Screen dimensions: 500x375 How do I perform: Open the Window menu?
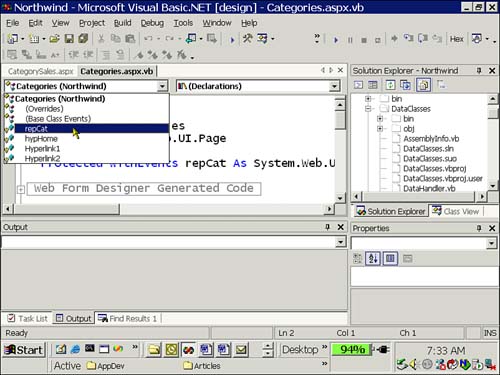click(x=217, y=23)
